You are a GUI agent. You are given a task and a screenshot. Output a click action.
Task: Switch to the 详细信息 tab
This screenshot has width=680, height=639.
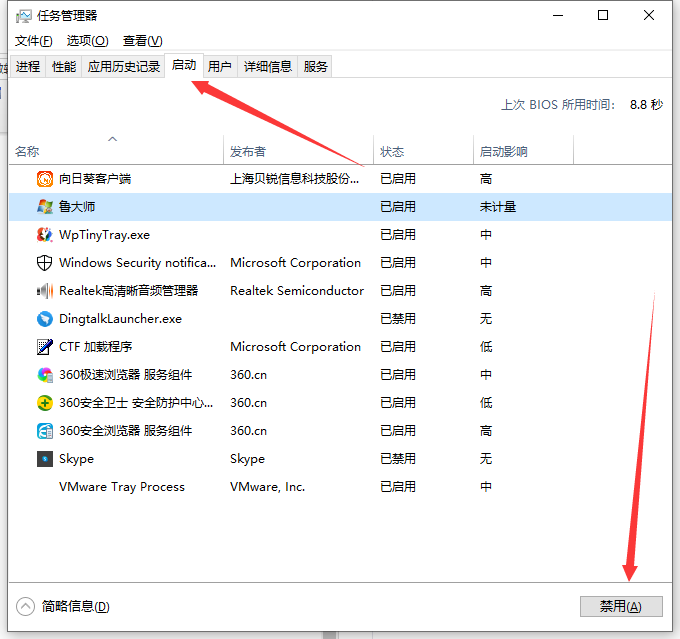268,67
